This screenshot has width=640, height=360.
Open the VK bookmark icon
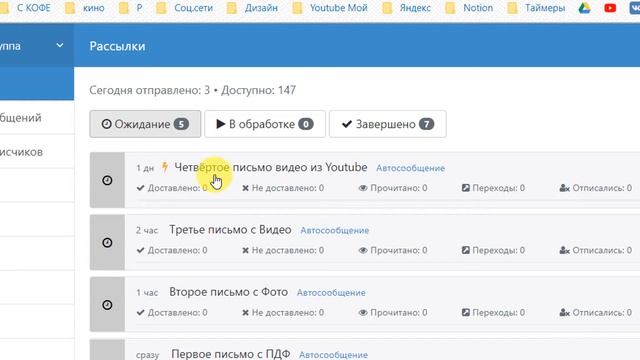click(x=635, y=8)
